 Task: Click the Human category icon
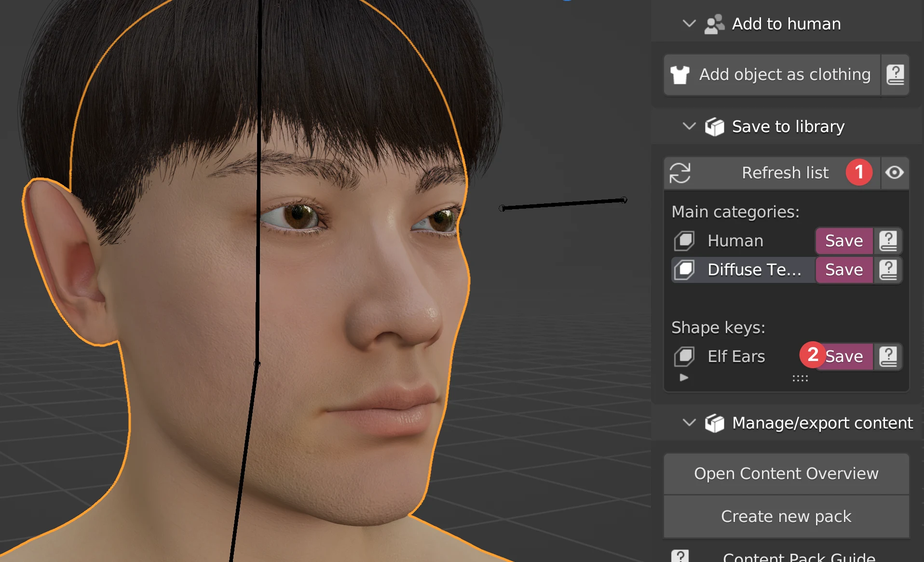(x=684, y=241)
